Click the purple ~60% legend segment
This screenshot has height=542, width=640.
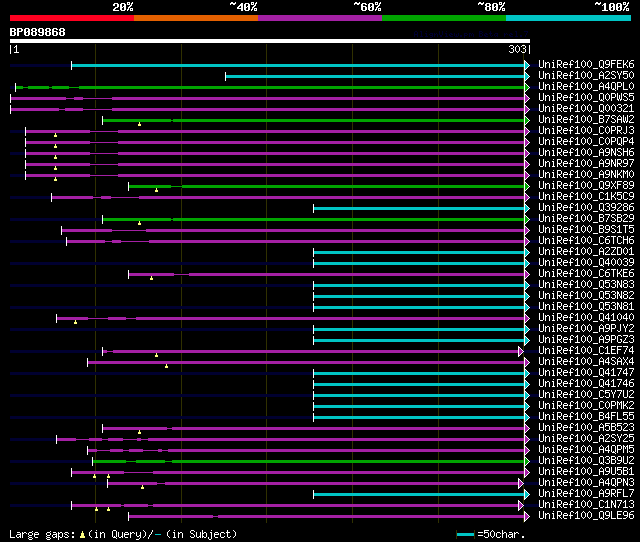tap(320, 18)
